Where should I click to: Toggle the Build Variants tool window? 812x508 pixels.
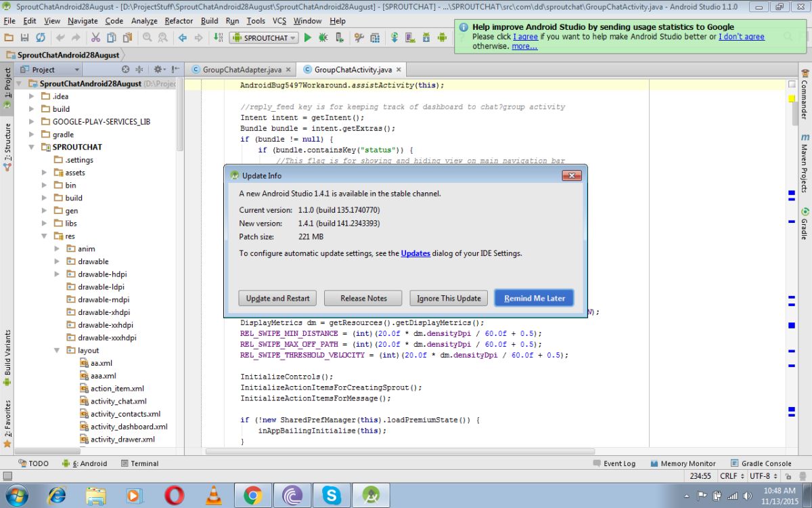tap(7, 358)
